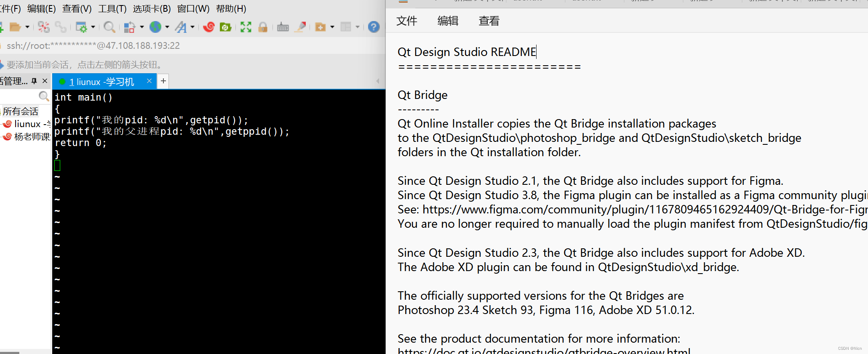Open Notepad's 编辑 menu
868x354 pixels.
point(448,21)
